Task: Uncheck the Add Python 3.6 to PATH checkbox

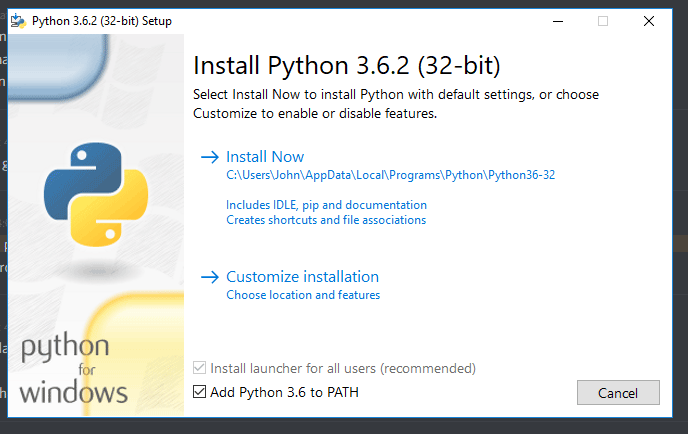Action: pyautogui.click(x=200, y=392)
